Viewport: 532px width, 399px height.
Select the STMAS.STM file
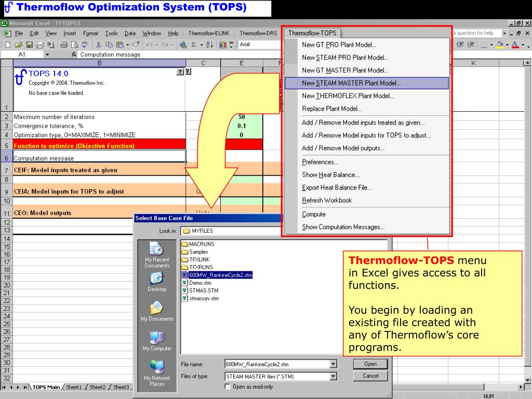(200, 290)
